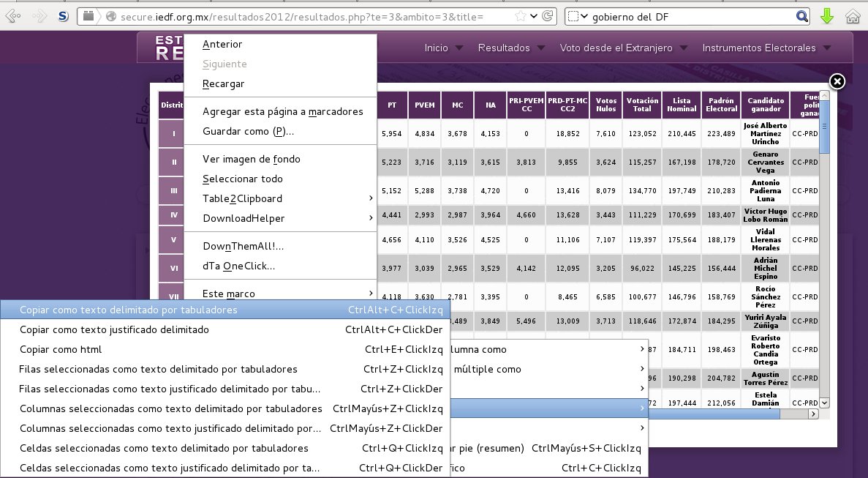The height and width of the screenshot is (478, 868).
Task: Bookmark page with the star icon
Action: point(520,16)
